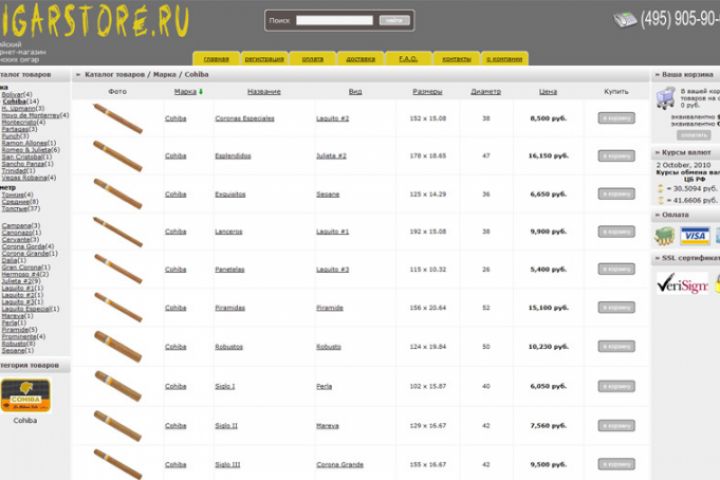
Task: Add Exquisitos to cart
Action: 616,194
